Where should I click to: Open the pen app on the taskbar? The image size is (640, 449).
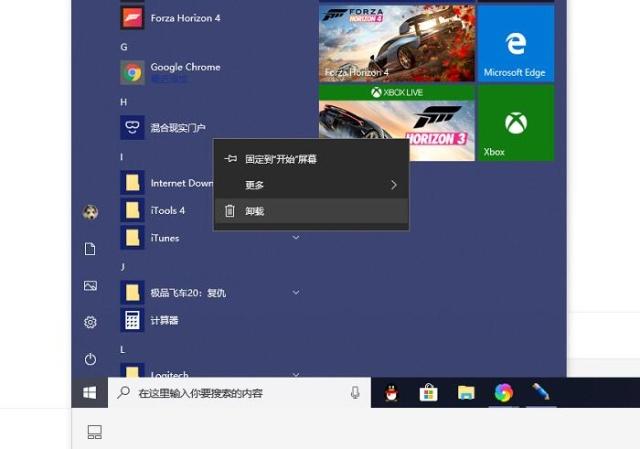(x=541, y=392)
